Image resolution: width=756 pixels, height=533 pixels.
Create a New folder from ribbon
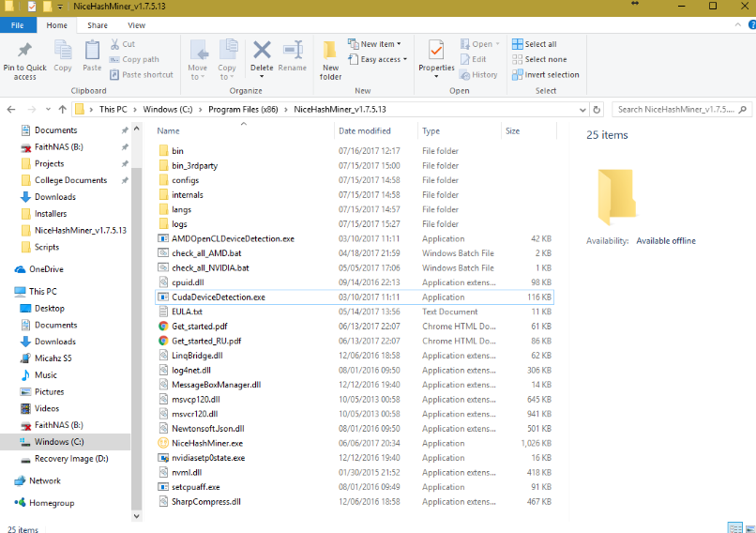[330, 59]
